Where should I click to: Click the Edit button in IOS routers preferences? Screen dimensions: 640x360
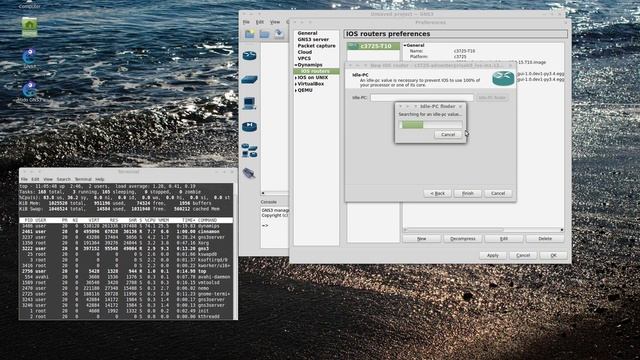click(504, 238)
